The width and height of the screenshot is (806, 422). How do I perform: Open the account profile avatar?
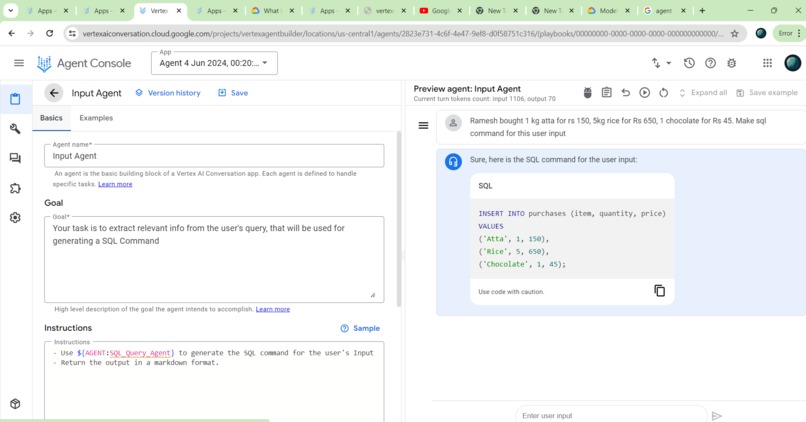(792, 63)
